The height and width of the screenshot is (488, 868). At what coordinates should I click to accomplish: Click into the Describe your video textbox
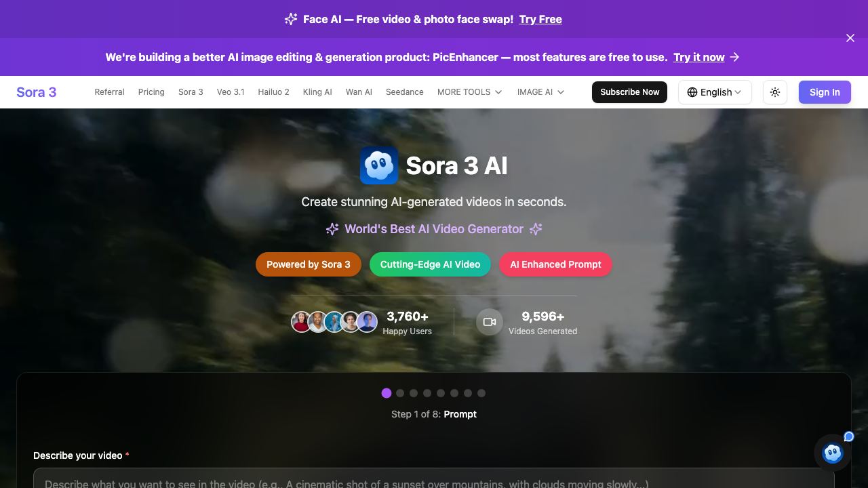pos(434,479)
